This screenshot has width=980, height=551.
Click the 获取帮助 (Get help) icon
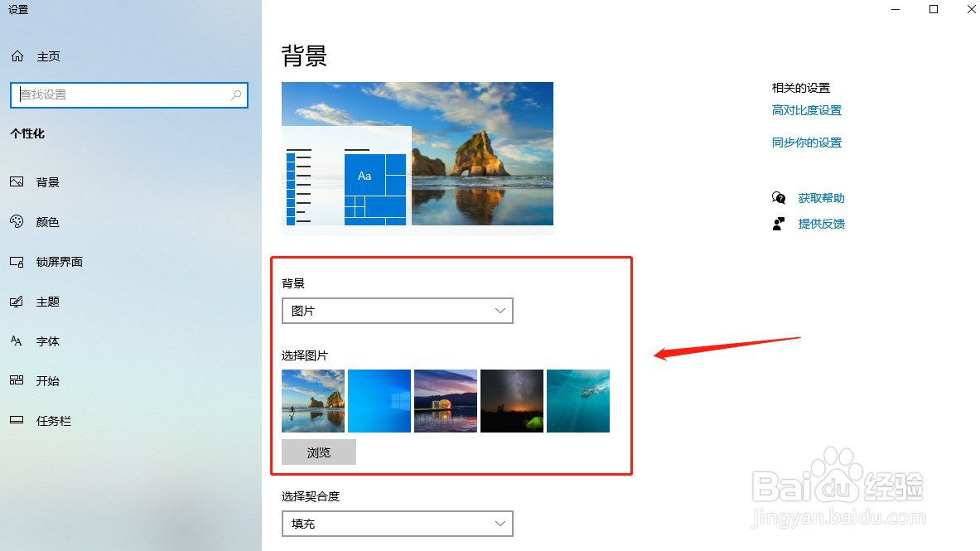tap(778, 198)
